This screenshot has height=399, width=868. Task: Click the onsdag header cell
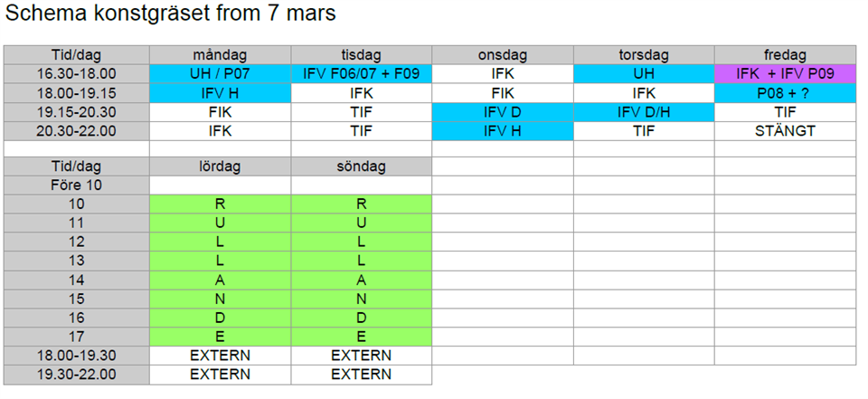click(x=503, y=55)
